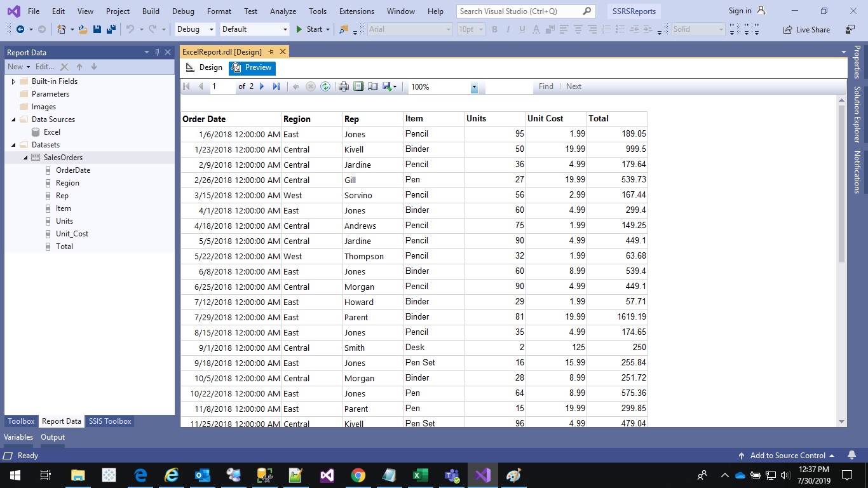Move the selected field up

[79, 67]
